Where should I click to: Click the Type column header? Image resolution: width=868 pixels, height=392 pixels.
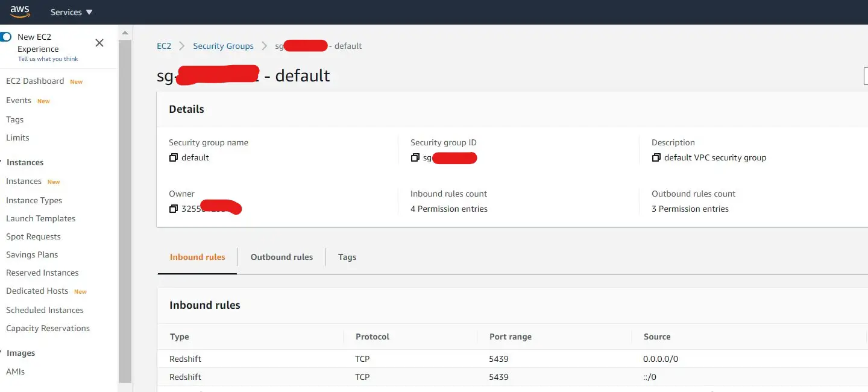point(180,337)
